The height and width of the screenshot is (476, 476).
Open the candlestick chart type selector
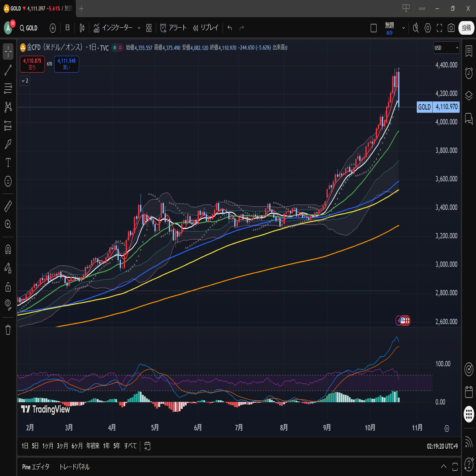click(82, 28)
